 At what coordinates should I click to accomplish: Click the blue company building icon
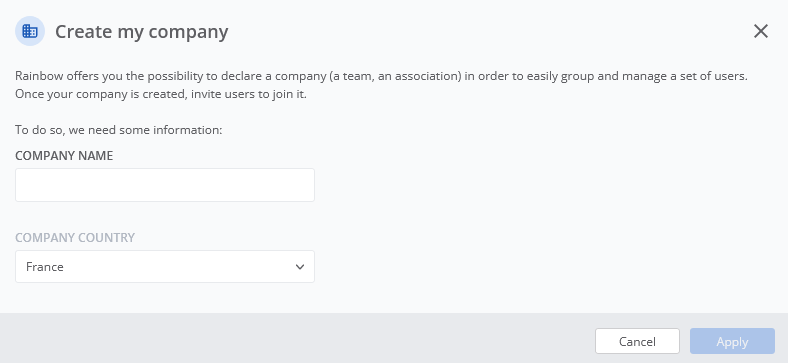click(x=30, y=31)
